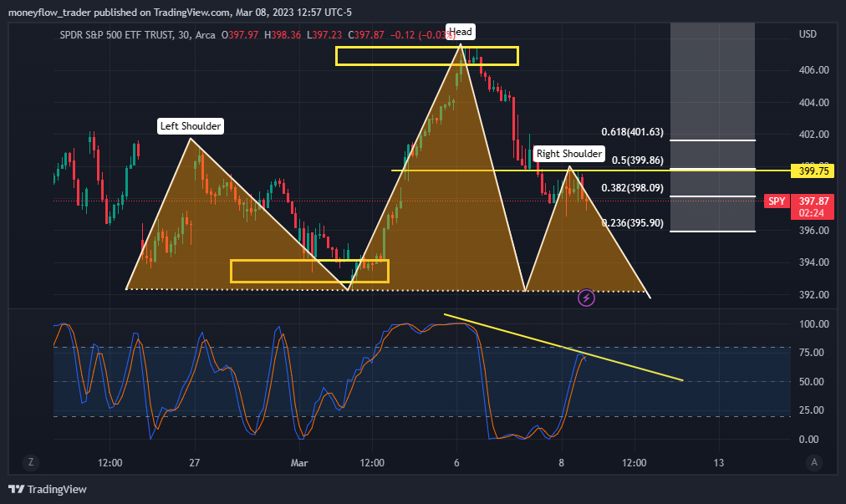This screenshot has height=504, width=846.
Task: Click the C397.87 close value
Action: point(366,35)
